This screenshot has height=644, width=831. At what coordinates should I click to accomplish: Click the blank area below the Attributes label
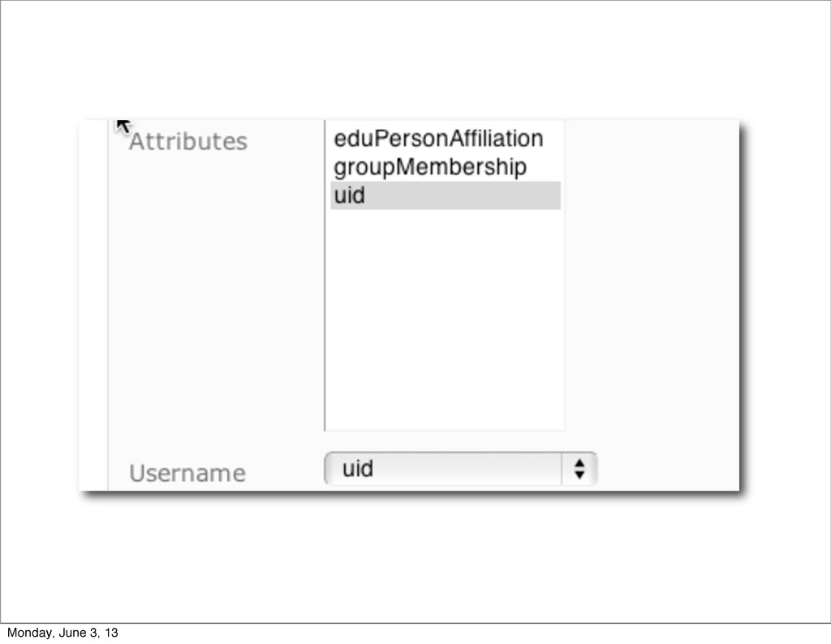pos(216,302)
